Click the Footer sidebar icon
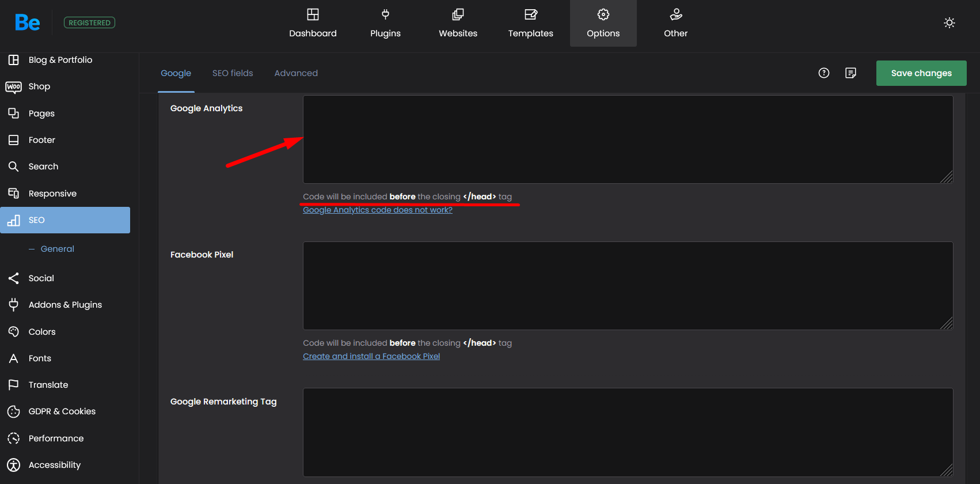This screenshot has width=980, height=484. click(x=14, y=140)
